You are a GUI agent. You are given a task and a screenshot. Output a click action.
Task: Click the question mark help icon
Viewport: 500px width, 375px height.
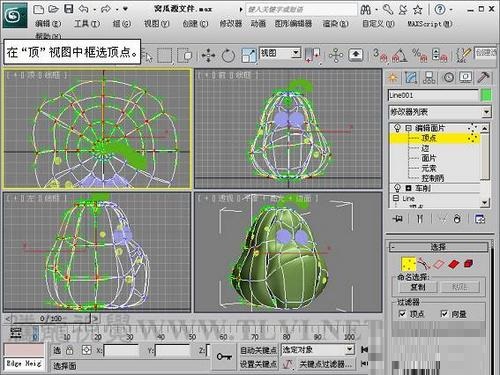pos(440,10)
